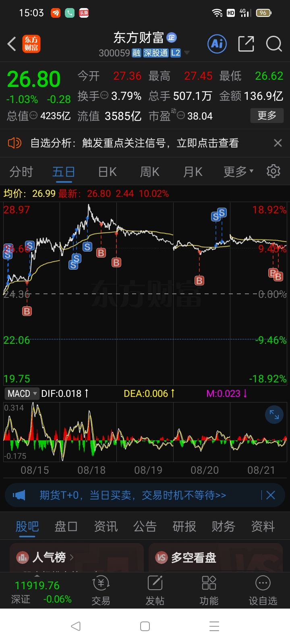Switch to 资料 tab
Viewport: 290px width, 644px height.
263,526
